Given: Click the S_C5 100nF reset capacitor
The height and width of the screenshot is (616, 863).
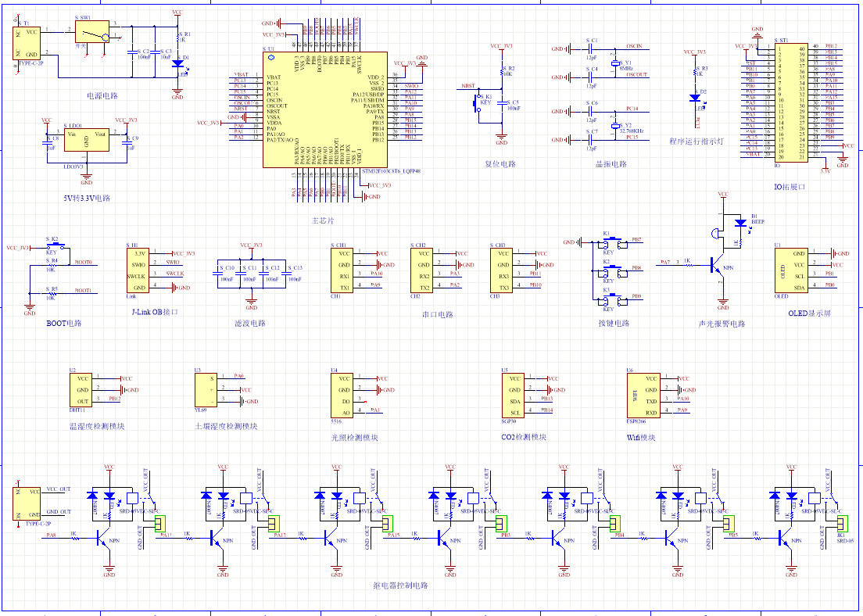Looking at the screenshot, I should click(501, 103).
